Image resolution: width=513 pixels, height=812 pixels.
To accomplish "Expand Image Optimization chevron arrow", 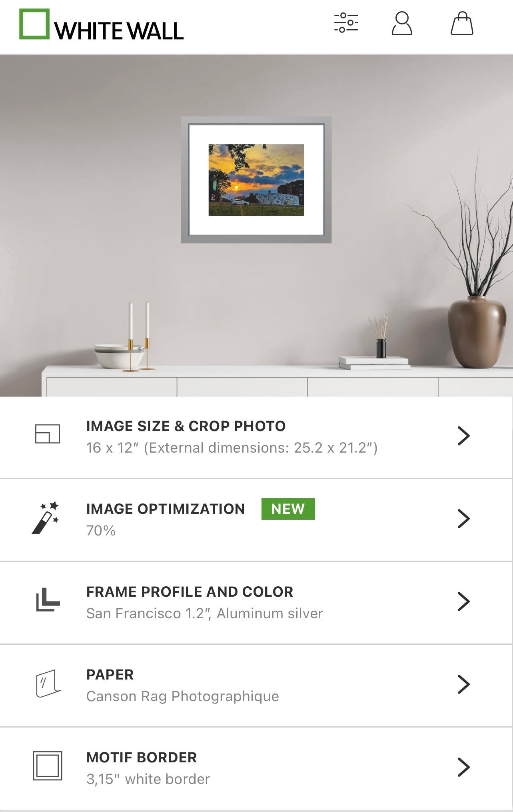I will pyautogui.click(x=463, y=519).
